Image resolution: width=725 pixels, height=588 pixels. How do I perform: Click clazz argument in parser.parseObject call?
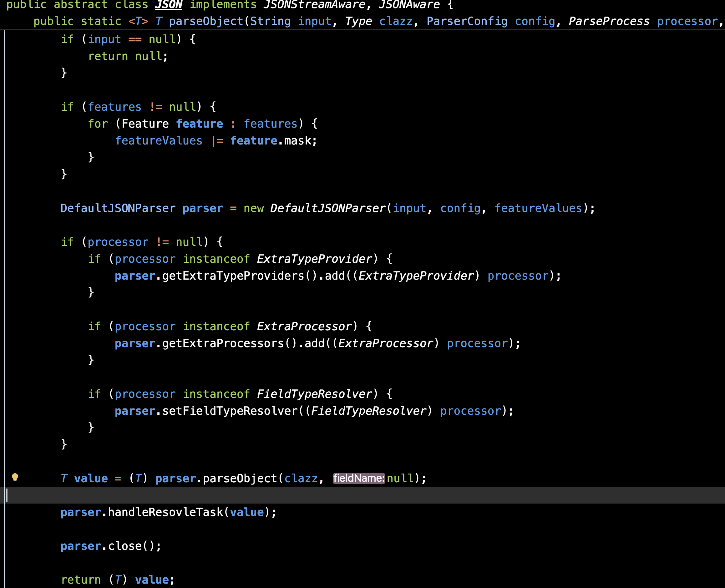(x=301, y=479)
